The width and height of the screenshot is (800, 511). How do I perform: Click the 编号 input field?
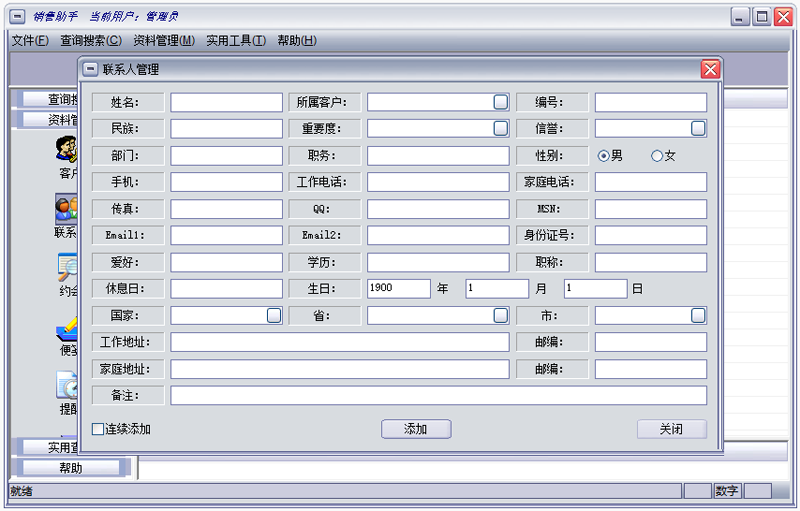click(651, 102)
